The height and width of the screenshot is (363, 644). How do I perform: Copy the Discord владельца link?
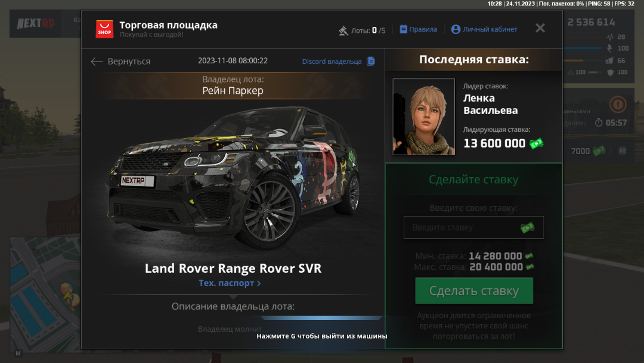point(371,61)
